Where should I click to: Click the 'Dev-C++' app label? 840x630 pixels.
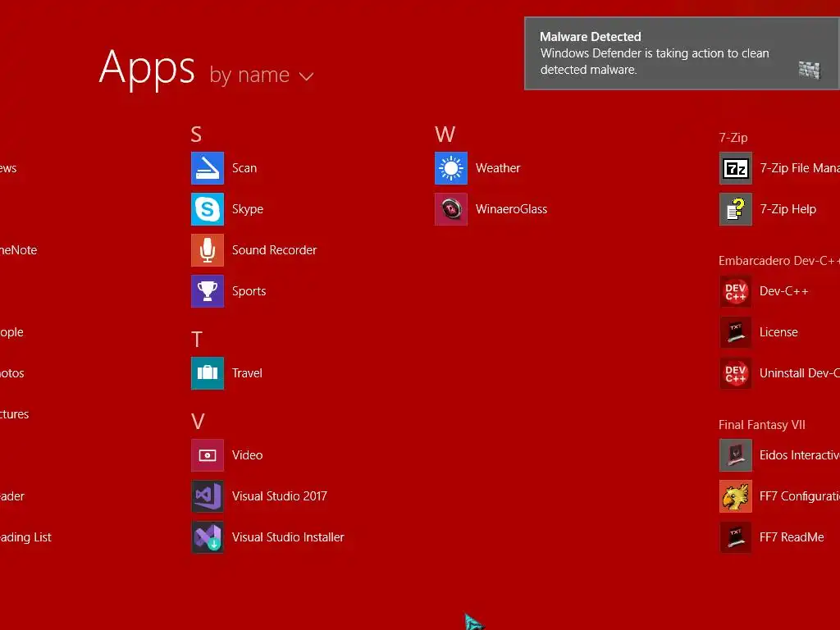coord(783,291)
